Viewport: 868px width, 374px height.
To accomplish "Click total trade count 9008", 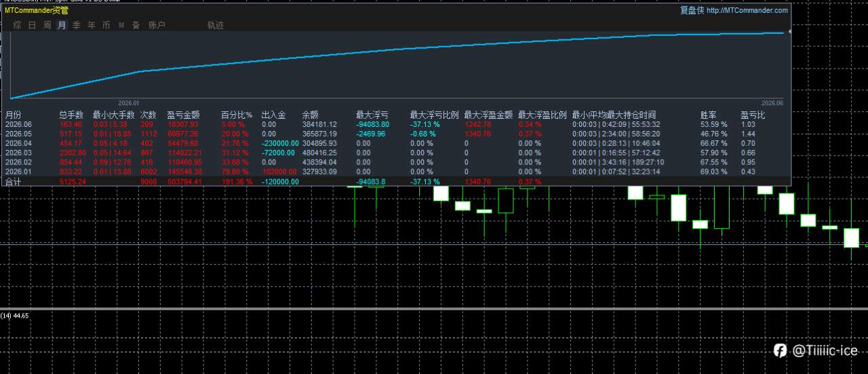I will (148, 182).
